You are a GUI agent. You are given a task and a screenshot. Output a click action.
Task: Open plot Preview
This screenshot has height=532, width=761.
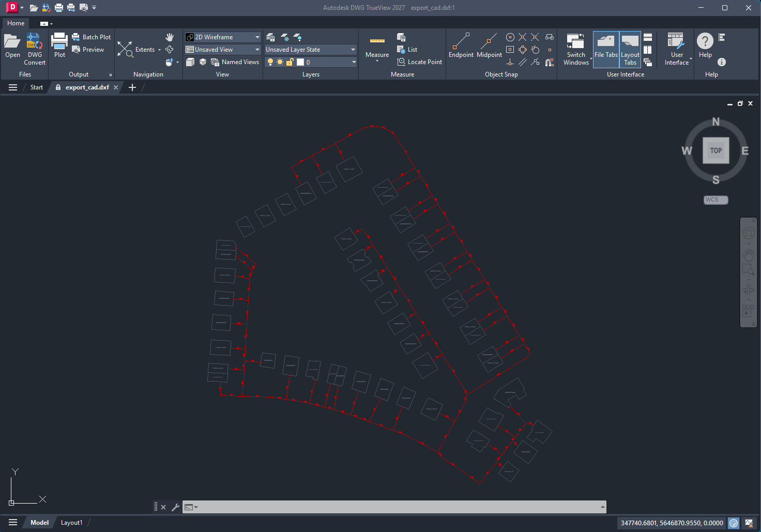[x=88, y=50]
